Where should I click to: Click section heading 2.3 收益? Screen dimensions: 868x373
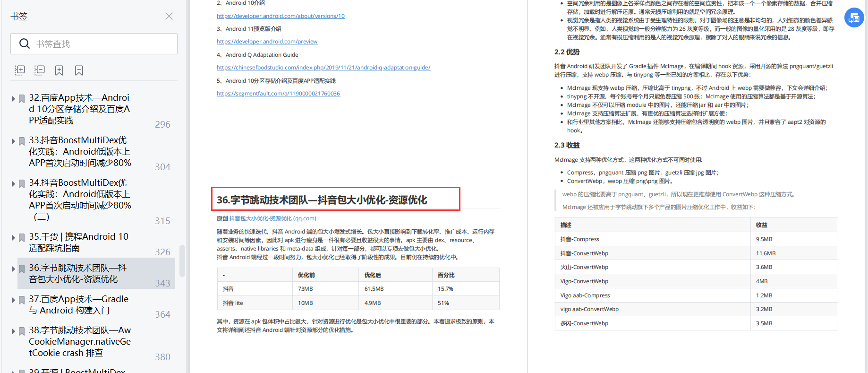567,145
